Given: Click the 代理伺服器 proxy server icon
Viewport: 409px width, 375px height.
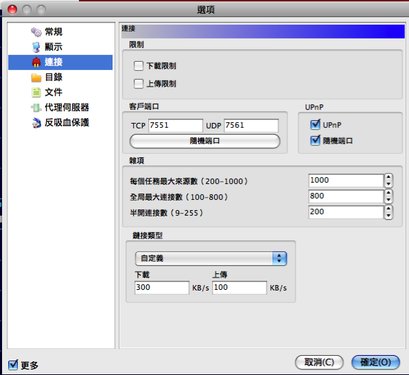Looking at the screenshot, I should pyautogui.click(x=36, y=108).
